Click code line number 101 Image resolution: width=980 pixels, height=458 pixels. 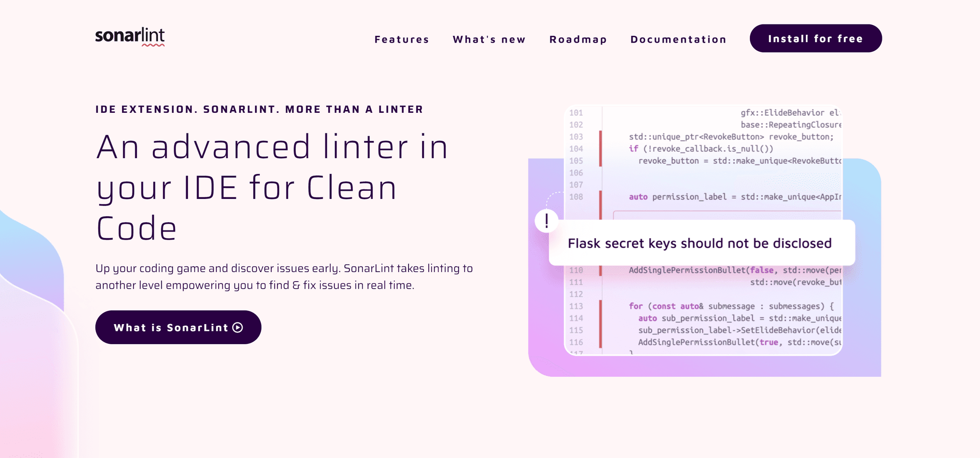pos(576,113)
